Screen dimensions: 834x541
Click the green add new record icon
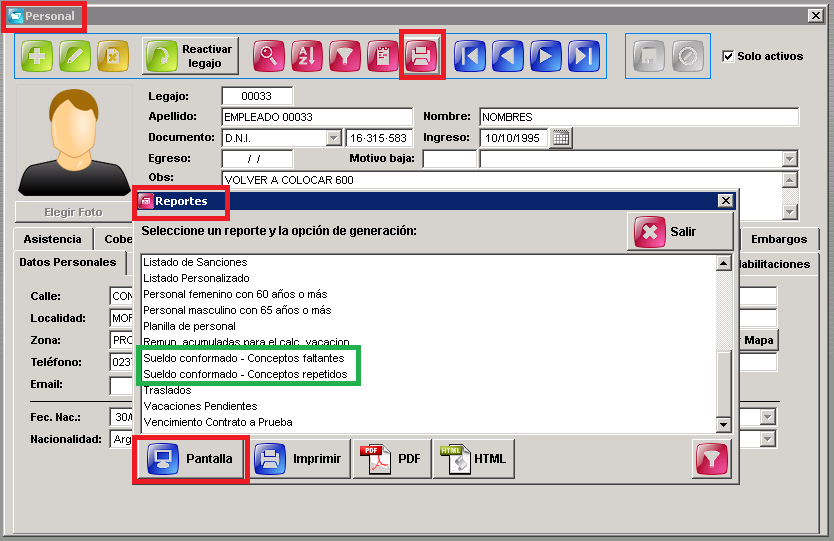tap(37, 56)
